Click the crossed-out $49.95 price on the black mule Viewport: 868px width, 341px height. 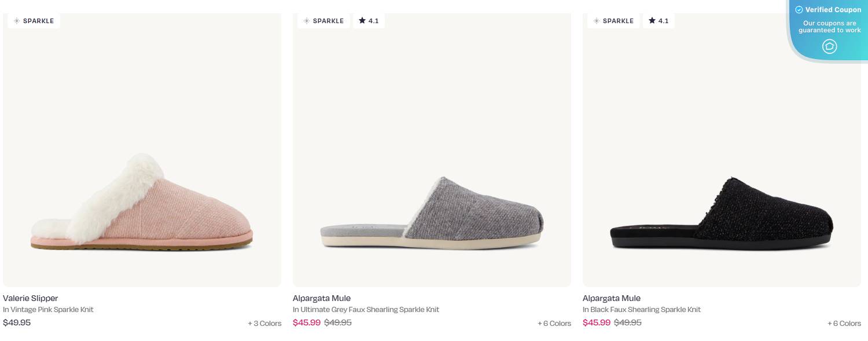[x=627, y=322]
